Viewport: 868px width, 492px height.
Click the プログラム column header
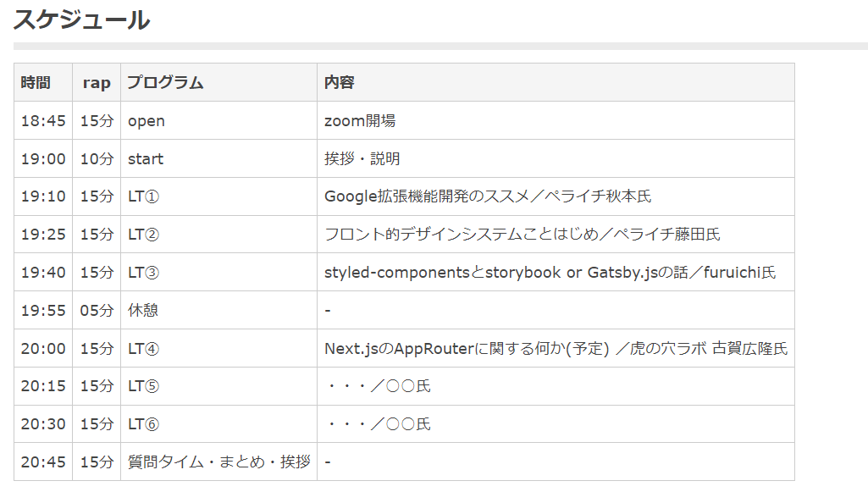(x=165, y=82)
